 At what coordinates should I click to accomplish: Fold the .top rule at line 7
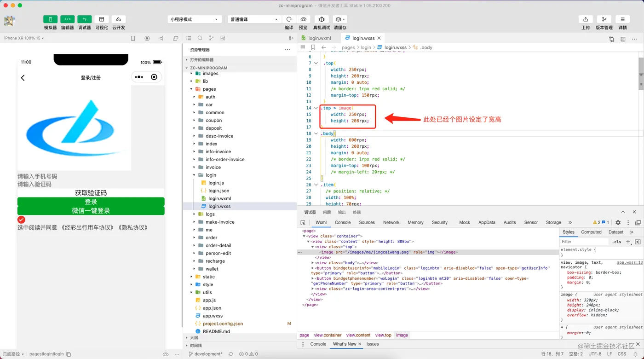click(316, 63)
